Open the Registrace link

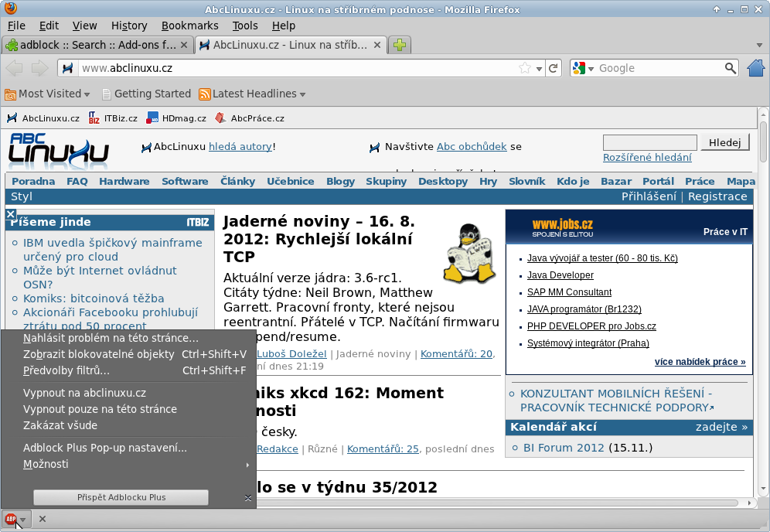[717, 196]
